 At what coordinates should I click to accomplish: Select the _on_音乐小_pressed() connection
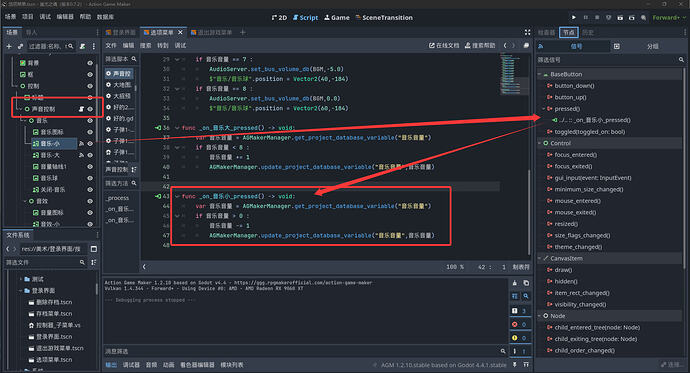(x=595, y=120)
